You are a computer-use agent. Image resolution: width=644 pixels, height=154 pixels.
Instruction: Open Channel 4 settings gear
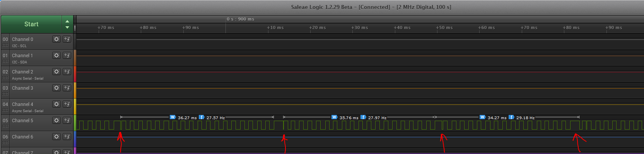click(56, 104)
